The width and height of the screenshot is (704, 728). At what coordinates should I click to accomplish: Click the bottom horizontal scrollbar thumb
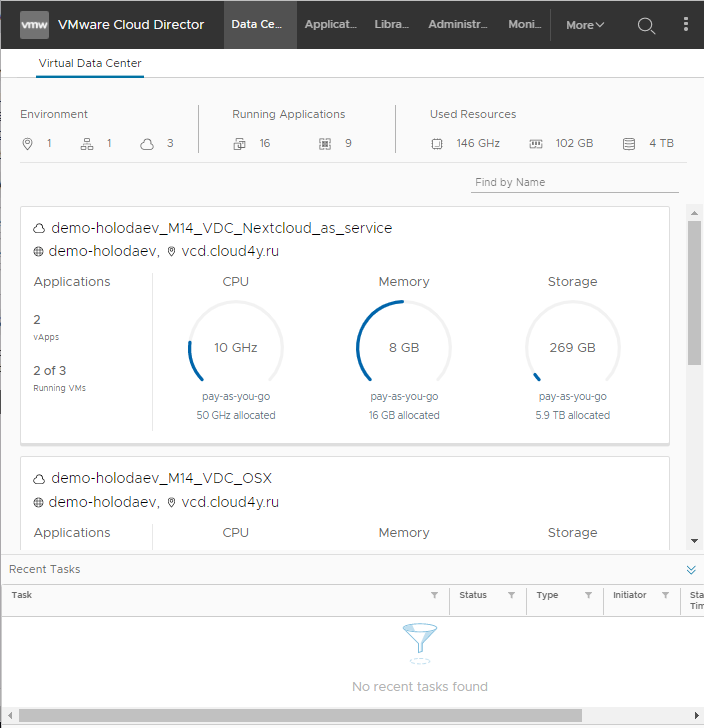click(300, 715)
